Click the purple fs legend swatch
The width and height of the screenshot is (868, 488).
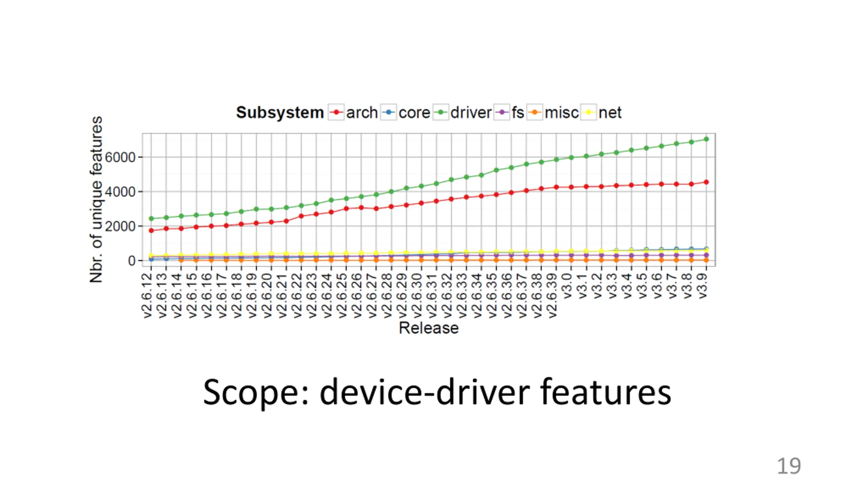tap(502, 112)
